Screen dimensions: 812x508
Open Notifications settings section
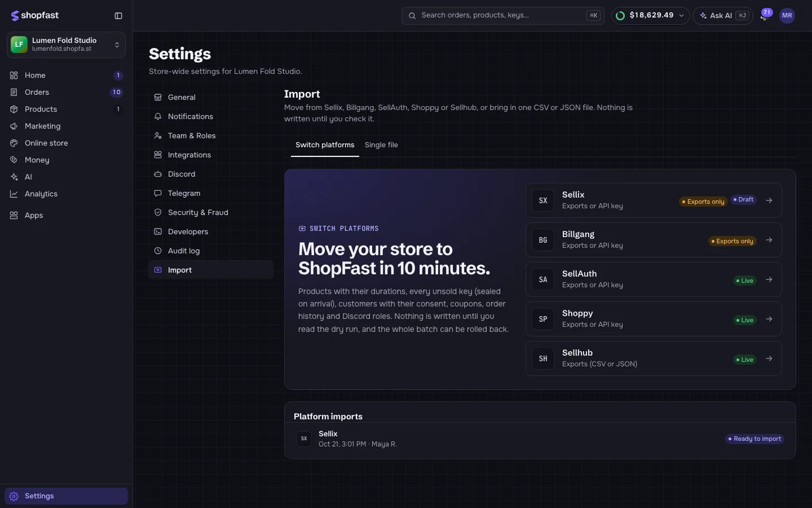(x=211, y=116)
